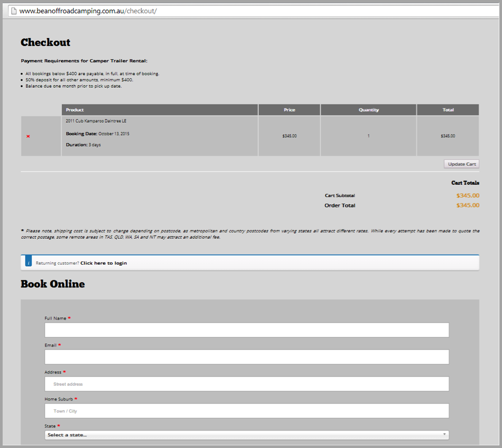Click the Quantity column header
Image resolution: width=502 pixels, height=448 pixels.
[368, 110]
